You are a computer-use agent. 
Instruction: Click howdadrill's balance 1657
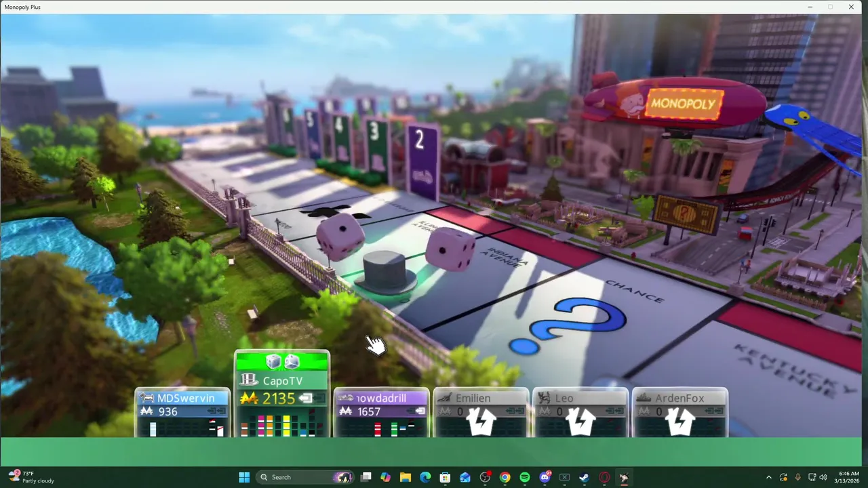[369, 411]
